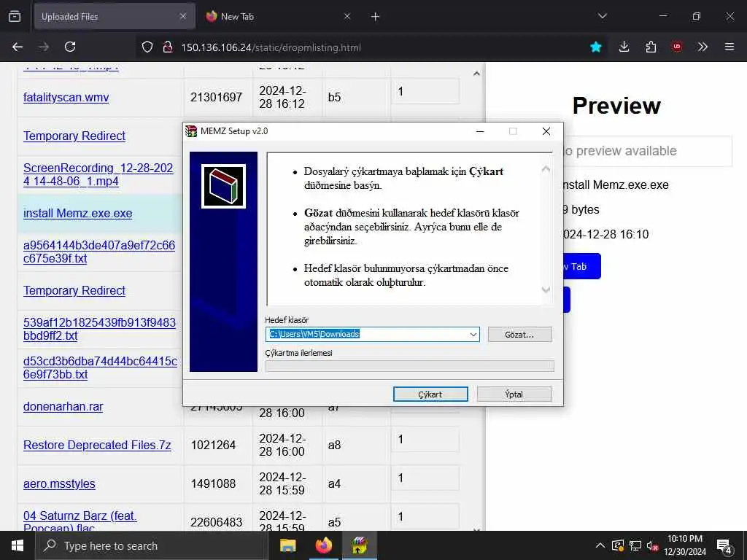Click the uBlock Origin toolbar icon
The image size is (747, 560).
tap(676, 47)
